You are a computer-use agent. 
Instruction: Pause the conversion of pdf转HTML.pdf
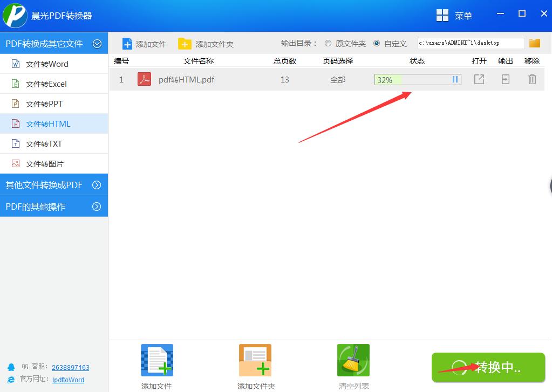coord(455,79)
